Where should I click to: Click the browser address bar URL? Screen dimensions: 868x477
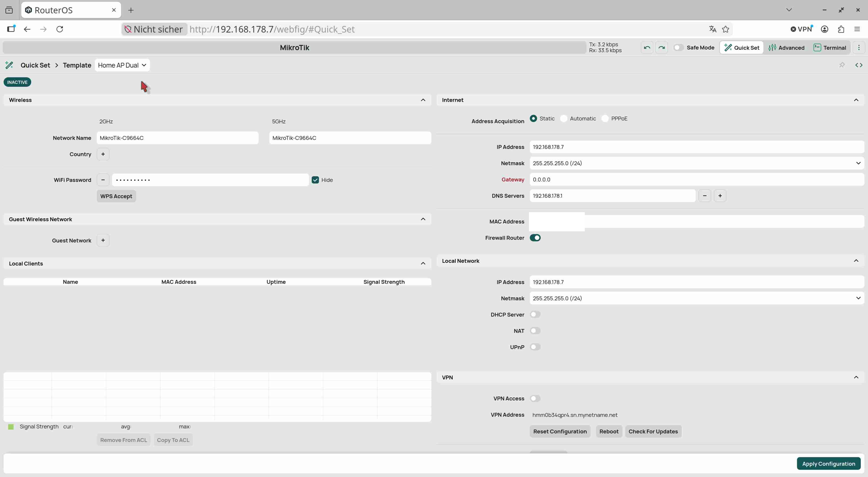pos(272,29)
